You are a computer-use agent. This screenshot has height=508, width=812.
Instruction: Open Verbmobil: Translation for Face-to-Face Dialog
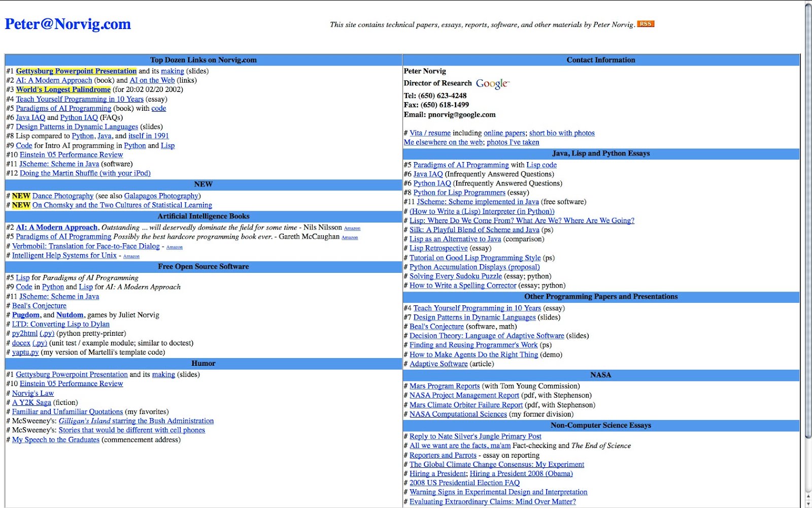pyautogui.click(x=86, y=246)
